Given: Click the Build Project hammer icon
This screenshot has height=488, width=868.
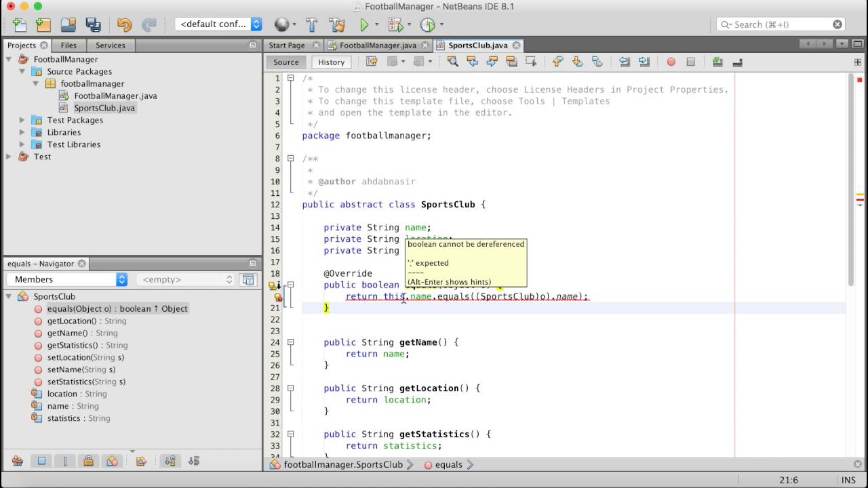Looking at the screenshot, I should [312, 25].
